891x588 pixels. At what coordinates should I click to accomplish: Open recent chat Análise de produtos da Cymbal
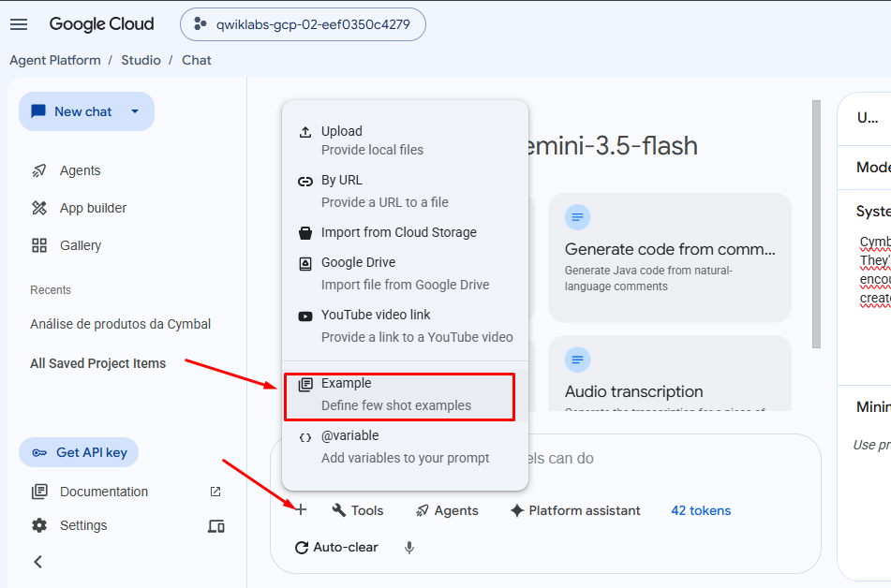pos(121,324)
